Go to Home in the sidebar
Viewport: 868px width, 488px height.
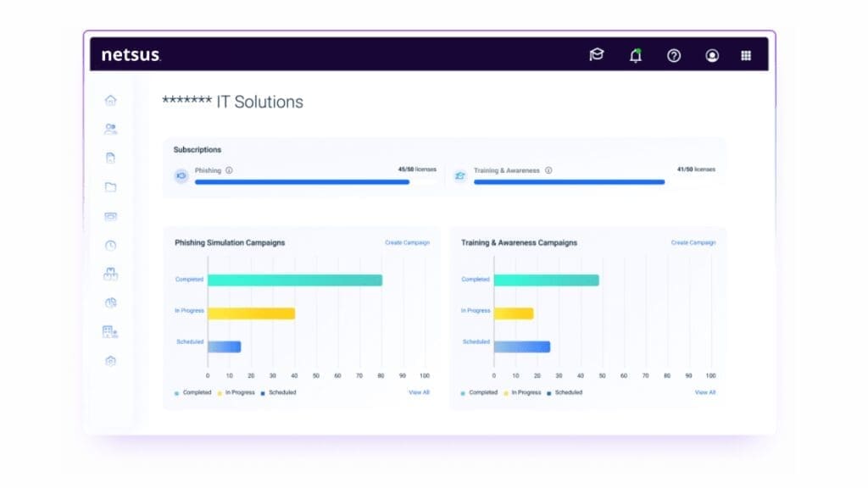[x=111, y=100]
